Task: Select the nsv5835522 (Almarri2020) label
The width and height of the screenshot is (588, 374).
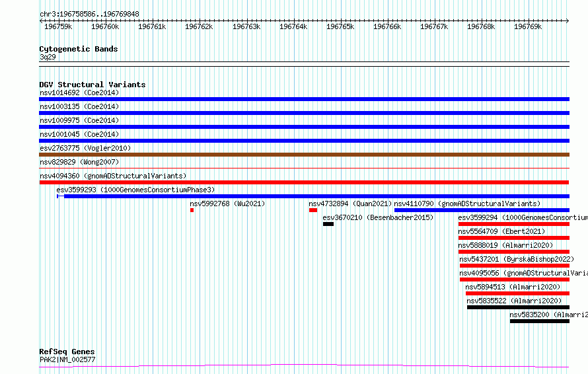Action: click(514, 301)
